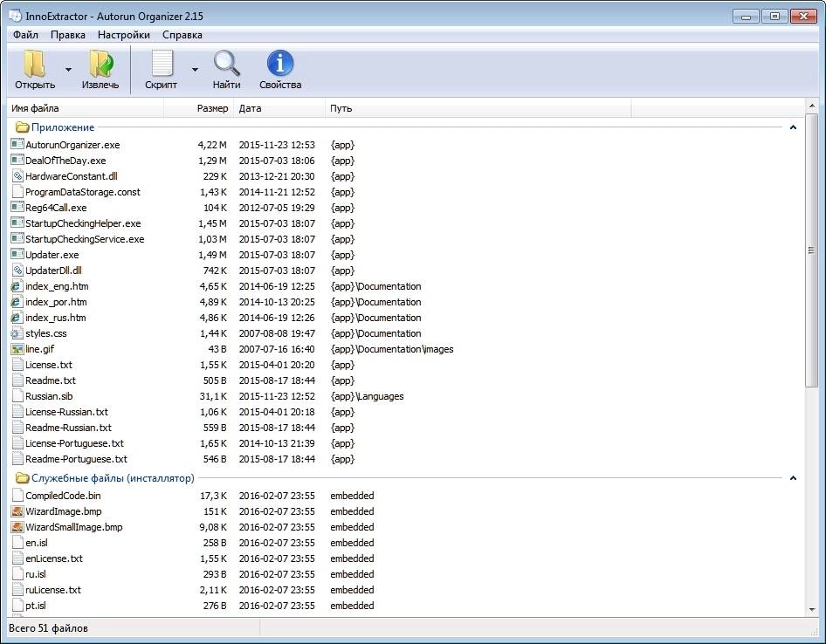Click DealOfTheDay.exe file icon
Screen dimensions: 826x644
[17, 160]
